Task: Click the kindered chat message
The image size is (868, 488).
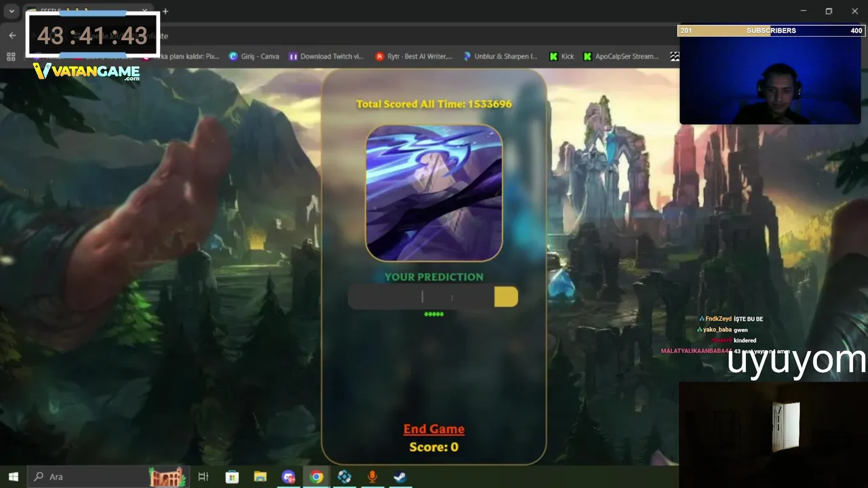Action: click(x=733, y=341)
